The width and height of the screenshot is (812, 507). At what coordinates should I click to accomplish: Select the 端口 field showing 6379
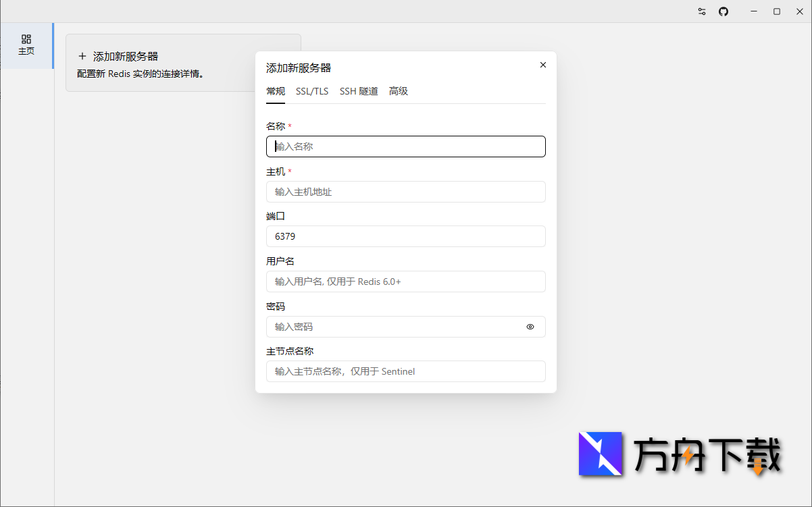click(x=405, y=236)
